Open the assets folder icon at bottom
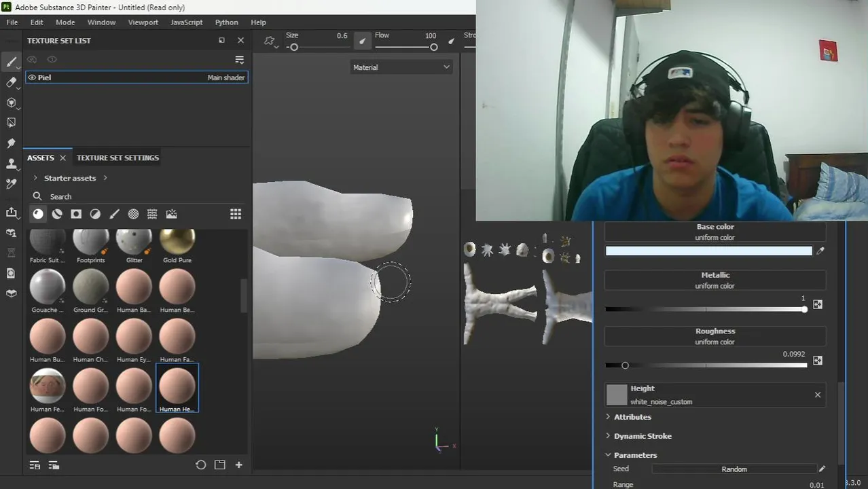This screenshot has width=868, height=489. point(219,465)
